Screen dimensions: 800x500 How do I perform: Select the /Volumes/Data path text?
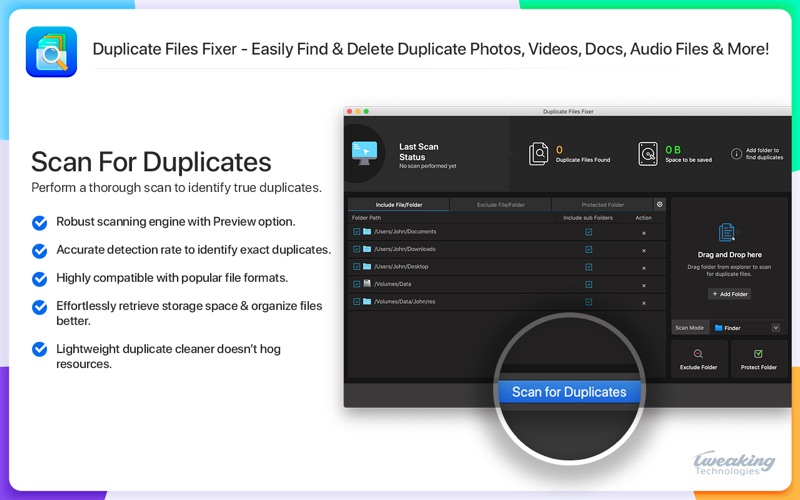(x=392, y=284)
